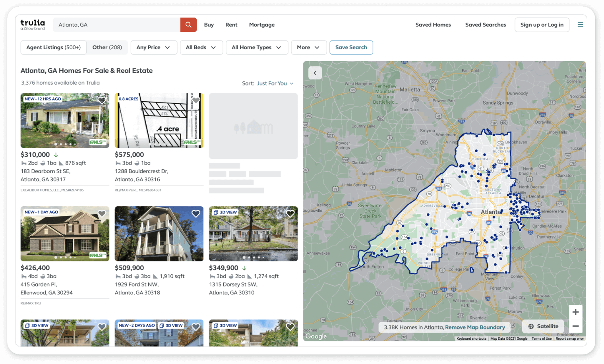This screenshot has height=364, width=604.
Task: Click the Atlanta, GA search field
Action: (x=116, y=25)
